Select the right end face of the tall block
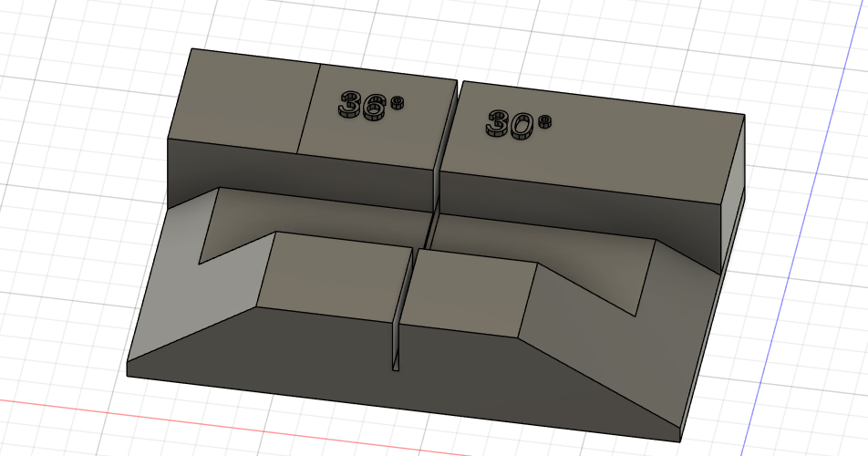The image size is (868, 456). 732,193
